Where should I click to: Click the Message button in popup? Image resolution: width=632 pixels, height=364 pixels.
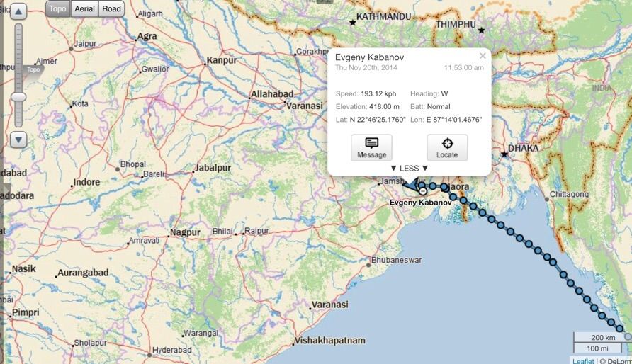(x=371, y=147)
